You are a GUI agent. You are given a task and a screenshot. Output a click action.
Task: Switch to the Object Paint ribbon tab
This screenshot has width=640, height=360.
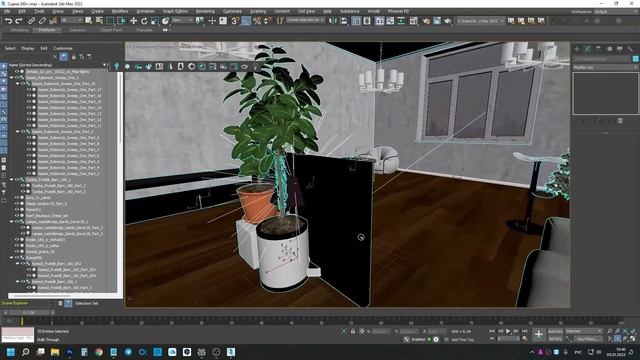[x=111, y=30]
